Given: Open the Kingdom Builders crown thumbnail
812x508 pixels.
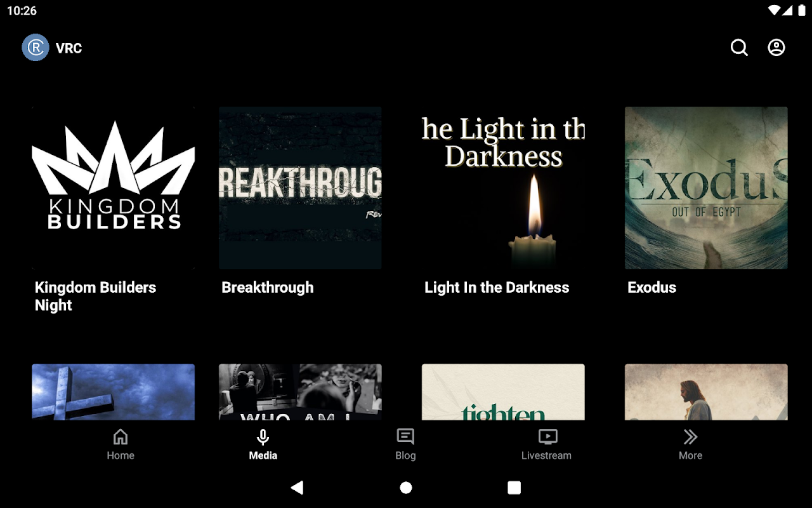Looking at the screenshot, I should [114, 188].
